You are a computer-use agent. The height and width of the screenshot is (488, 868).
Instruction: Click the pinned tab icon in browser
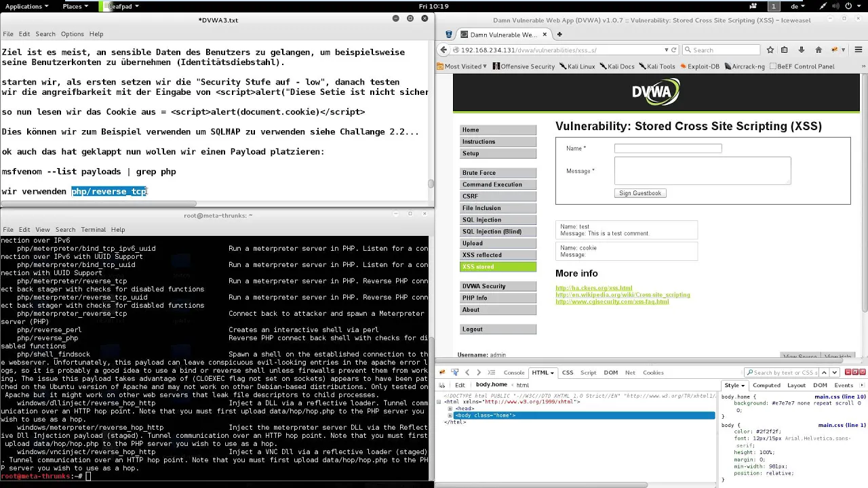point(449,34)
